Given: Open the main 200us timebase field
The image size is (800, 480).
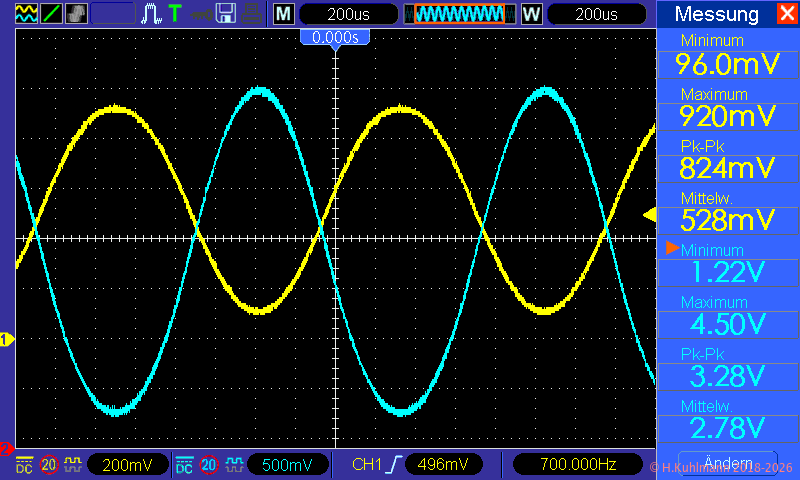Looking at the screenshot, I should [x=348, y=14].
